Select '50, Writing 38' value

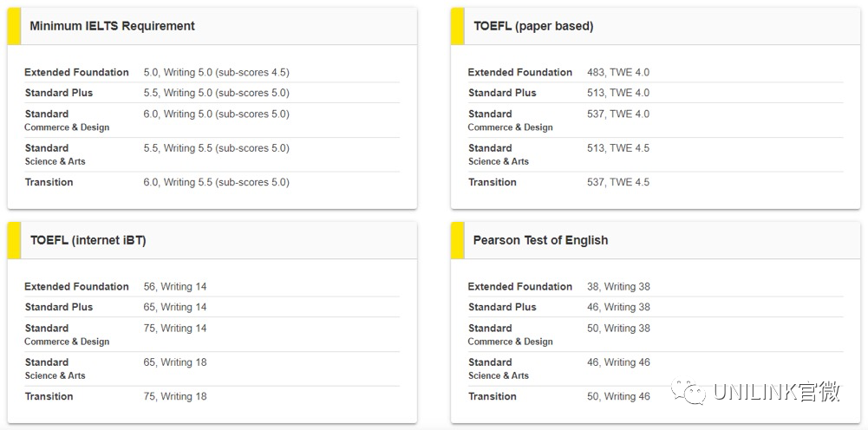618,329
